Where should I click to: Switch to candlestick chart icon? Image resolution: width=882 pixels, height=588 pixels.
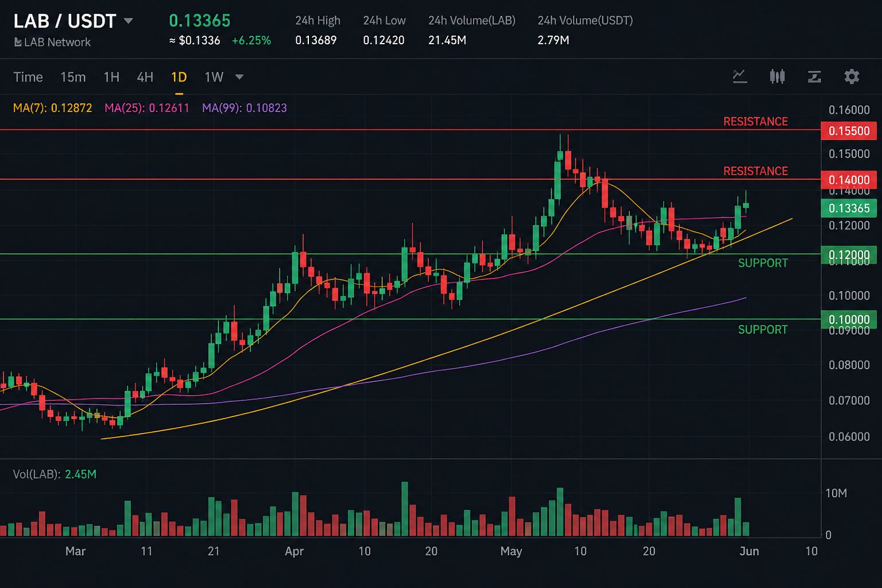pyautogui.click(x=777, y=76)
